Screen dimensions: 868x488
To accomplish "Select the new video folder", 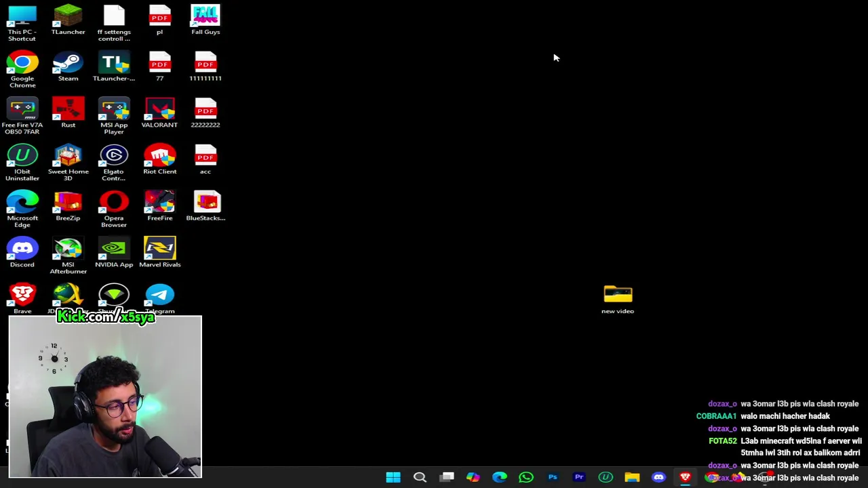I will pyautogui.click(x=618, y=300).
